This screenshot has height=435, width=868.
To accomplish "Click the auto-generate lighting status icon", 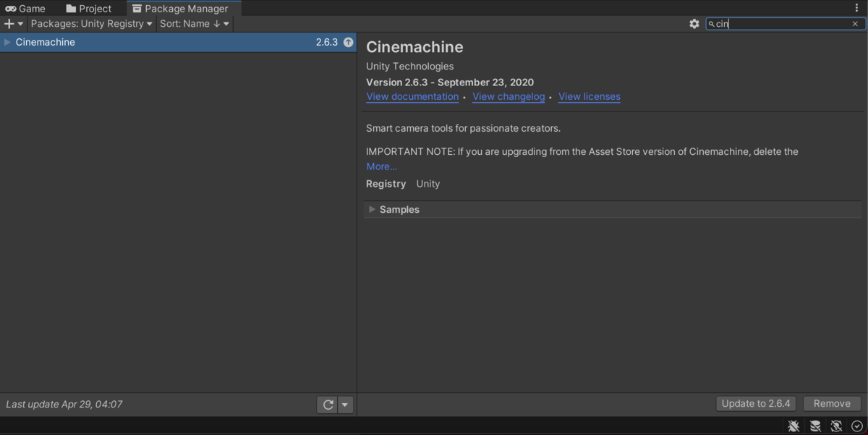I will click(836, 426).
